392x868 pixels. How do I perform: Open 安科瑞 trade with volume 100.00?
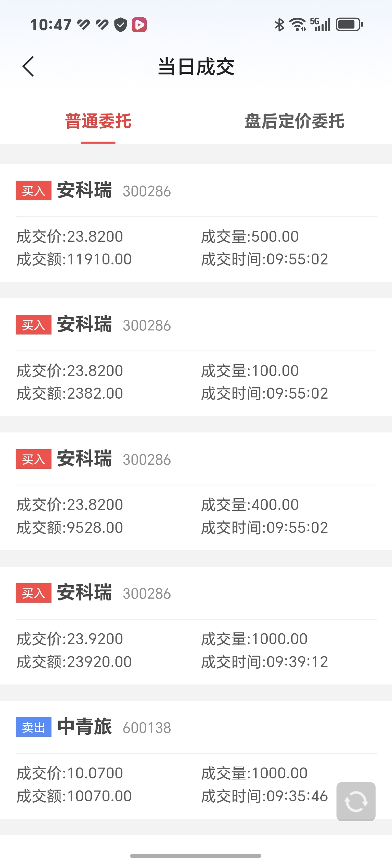tap(196, 357)
